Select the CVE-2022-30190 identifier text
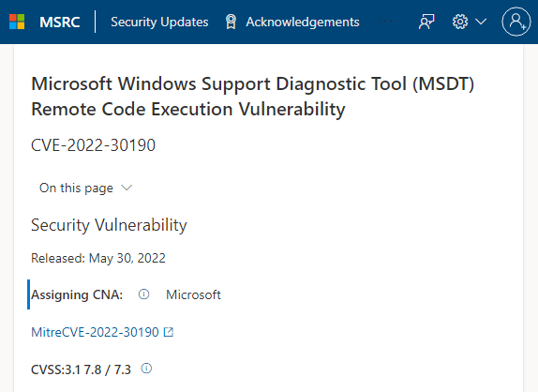 pos(94,145)
